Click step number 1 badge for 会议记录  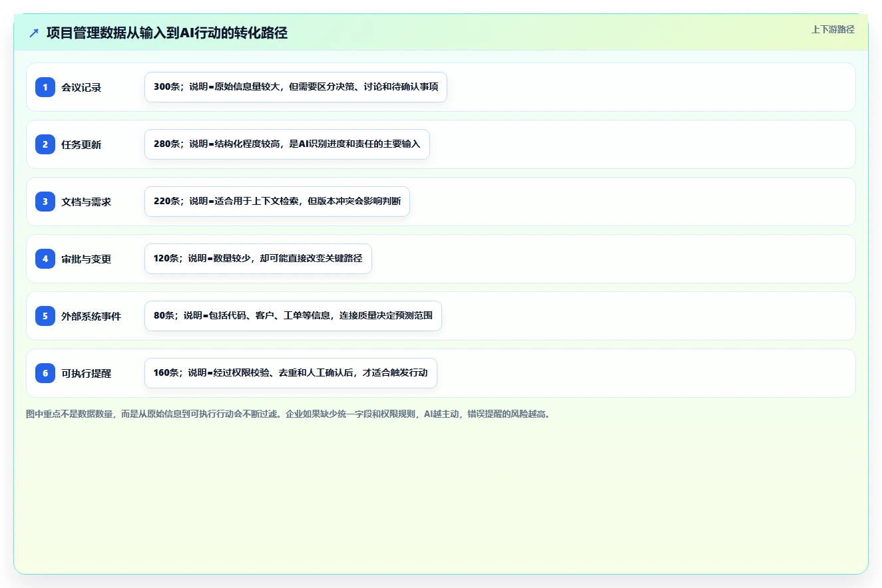(x=45, y=87)
